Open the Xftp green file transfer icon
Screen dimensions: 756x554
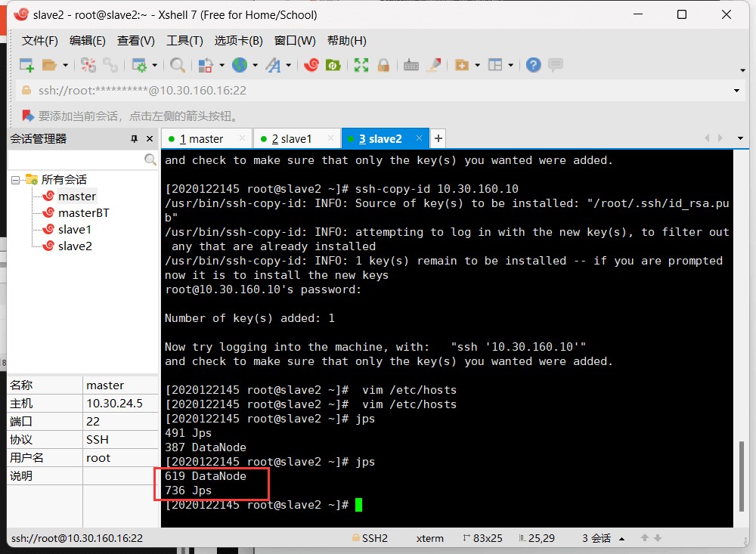click(x=331, y=65)
